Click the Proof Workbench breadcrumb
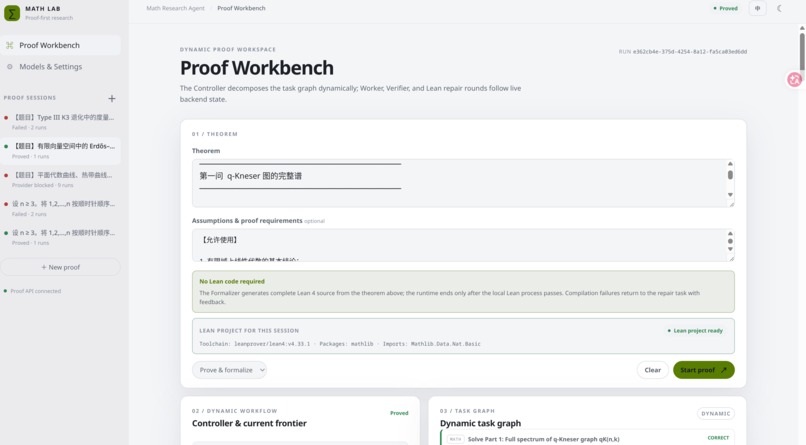The image size is (806, 445). (x=241, y=8)
